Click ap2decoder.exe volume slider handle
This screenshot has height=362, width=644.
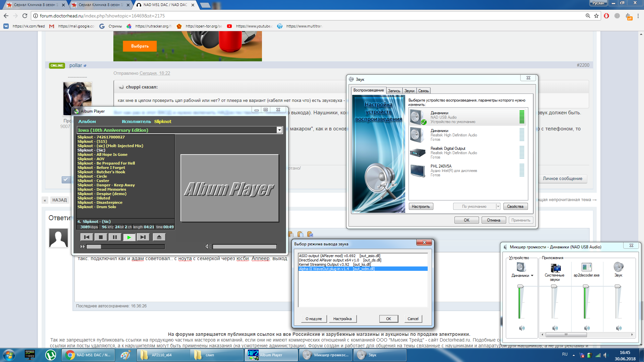[x=586, y=287]
